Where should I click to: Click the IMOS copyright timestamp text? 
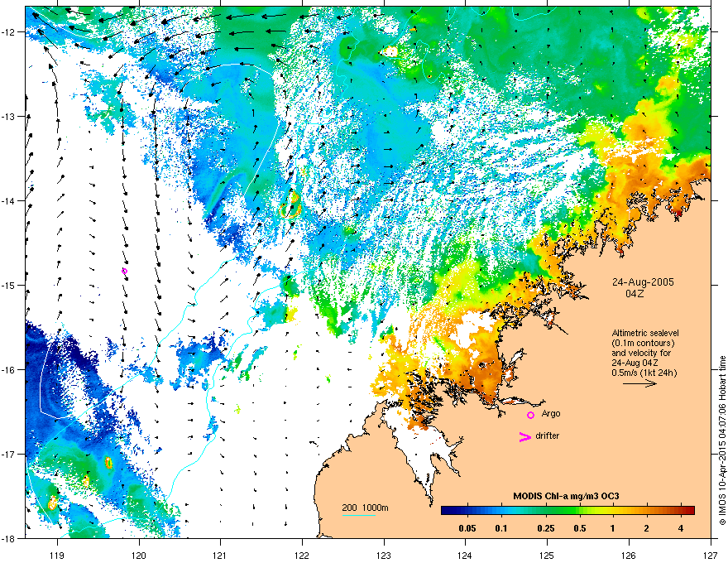point(722,440)
